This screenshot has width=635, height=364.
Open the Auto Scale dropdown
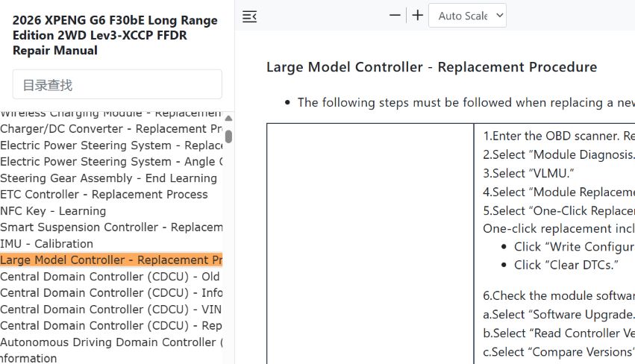click(x=467, y=16)
